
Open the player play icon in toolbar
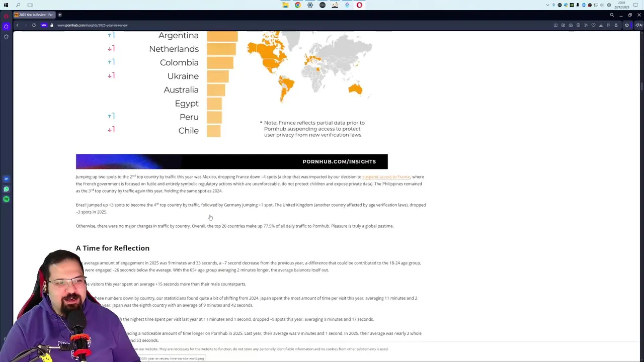tap(586, 25)
